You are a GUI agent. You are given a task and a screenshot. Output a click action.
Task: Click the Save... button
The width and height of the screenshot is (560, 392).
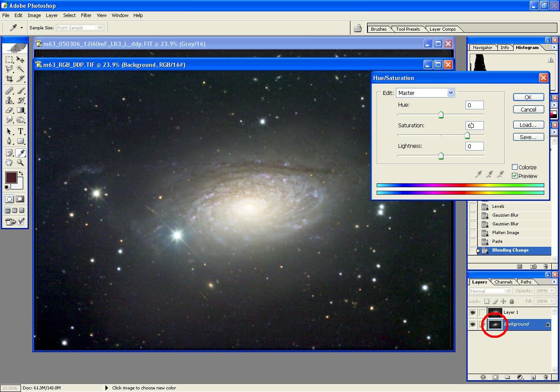[x=528, y=137]
